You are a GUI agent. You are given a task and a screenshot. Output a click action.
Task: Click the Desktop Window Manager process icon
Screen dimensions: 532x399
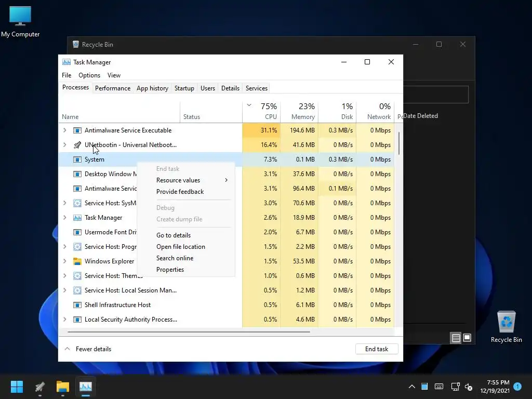(x=77, y=174)
